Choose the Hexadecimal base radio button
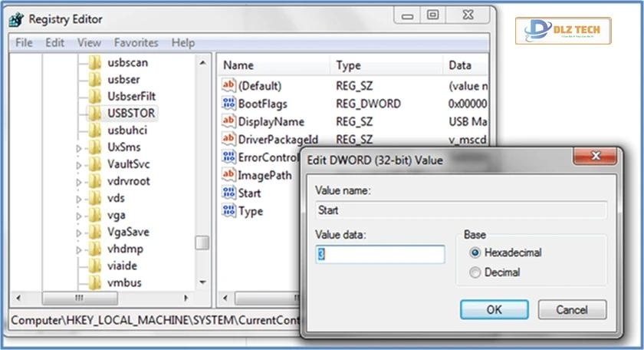 pyautogui.click(x=475, y=253)
